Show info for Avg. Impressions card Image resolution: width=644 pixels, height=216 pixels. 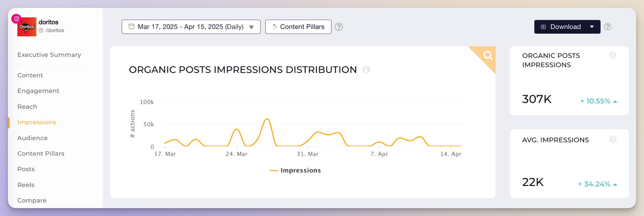[613, 139]
